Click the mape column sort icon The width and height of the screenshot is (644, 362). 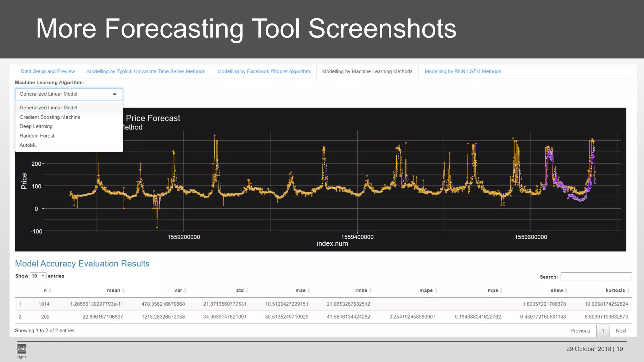436,291
